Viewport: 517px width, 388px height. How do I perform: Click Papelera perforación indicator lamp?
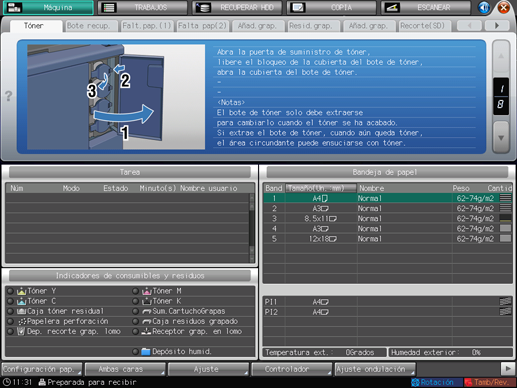point(11,322)
